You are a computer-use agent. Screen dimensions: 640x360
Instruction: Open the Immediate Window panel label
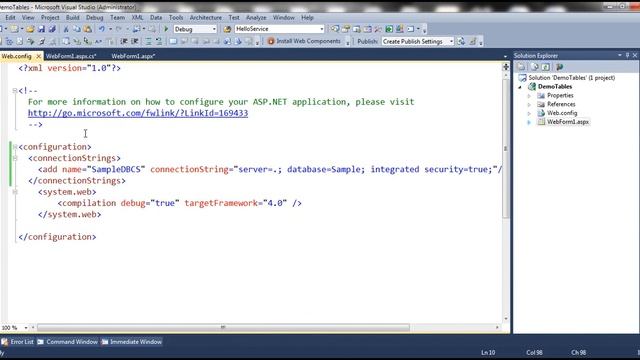[x=136, y=342]
